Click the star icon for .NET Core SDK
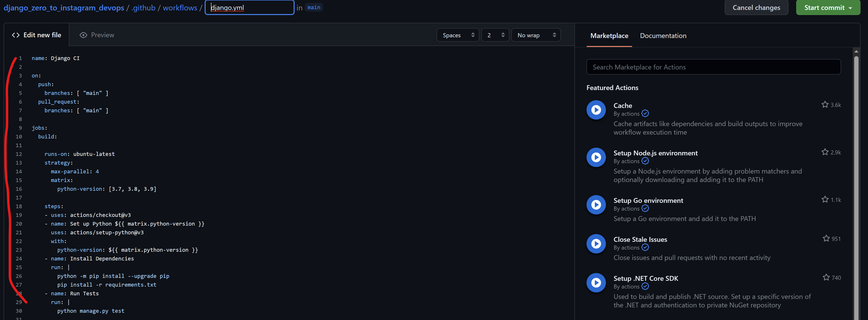The image size is (868, 320). [x=826, y=278]
